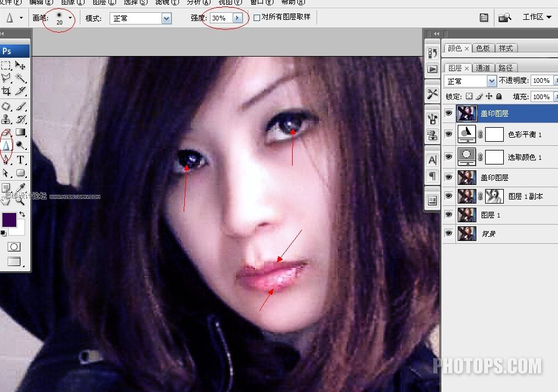
Task: Select the Rounded Rectangle shape tool
Action: (x=20, y=173)
